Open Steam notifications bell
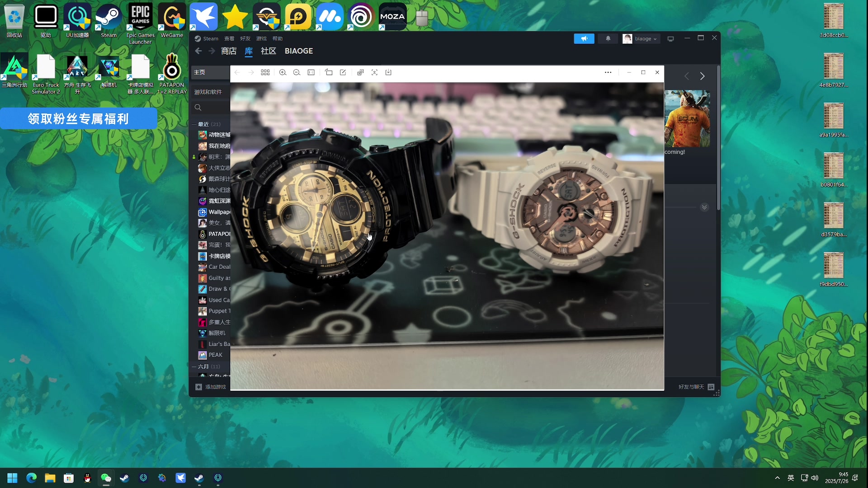 click(608, 39)
